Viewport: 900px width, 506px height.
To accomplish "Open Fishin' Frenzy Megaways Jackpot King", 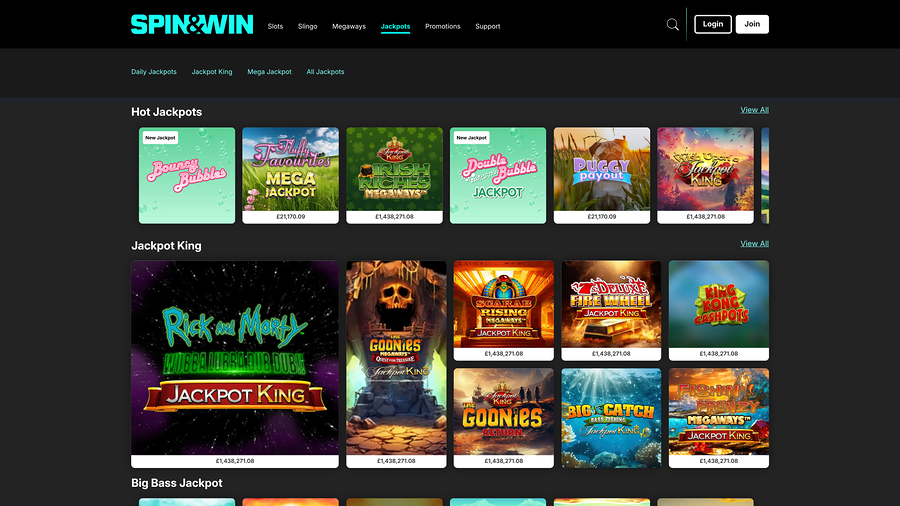I will [719, 418].
